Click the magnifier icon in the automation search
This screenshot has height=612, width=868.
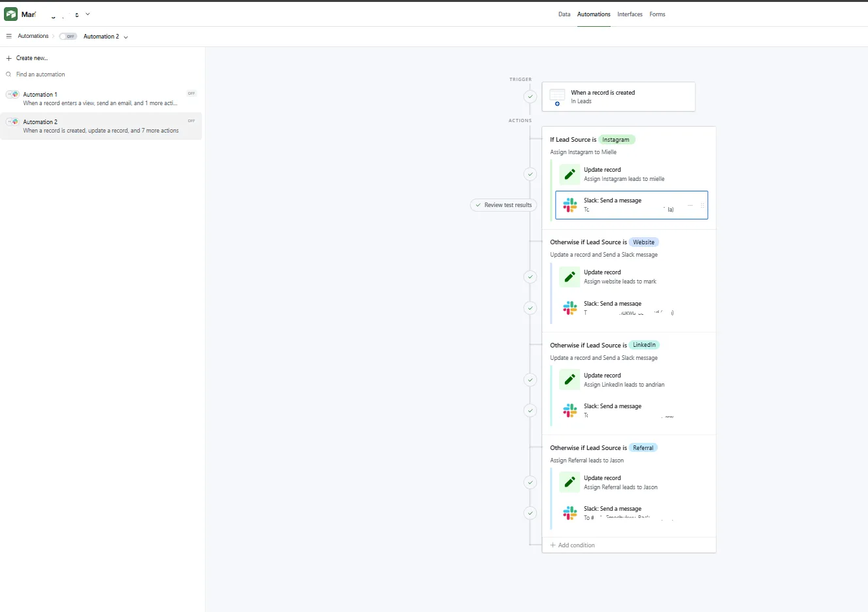tap(9, 74)
